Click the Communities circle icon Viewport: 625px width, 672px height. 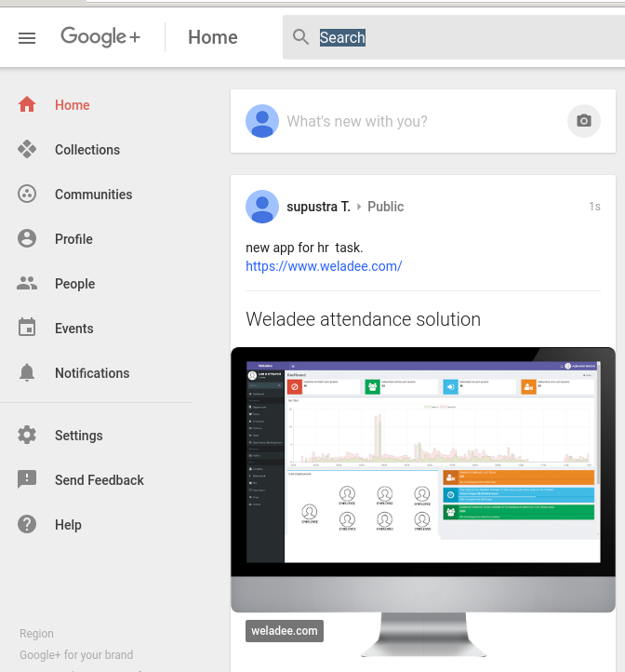pos(27,194)
